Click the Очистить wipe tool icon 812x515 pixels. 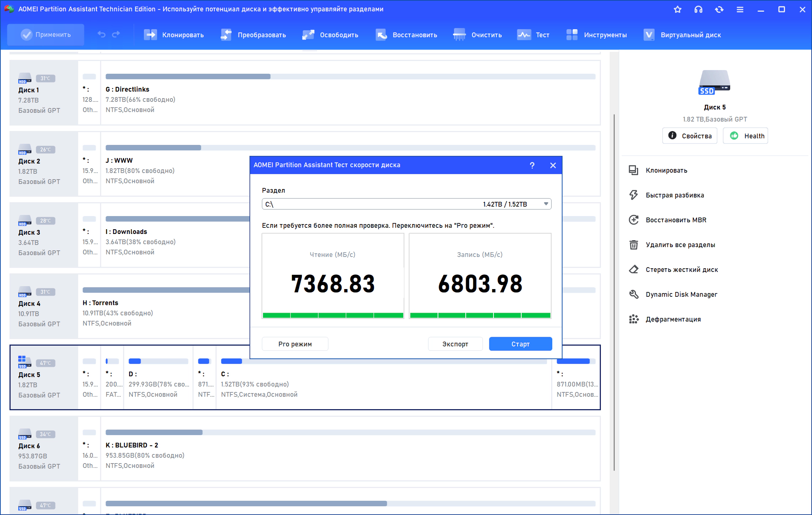pos(459,35)
